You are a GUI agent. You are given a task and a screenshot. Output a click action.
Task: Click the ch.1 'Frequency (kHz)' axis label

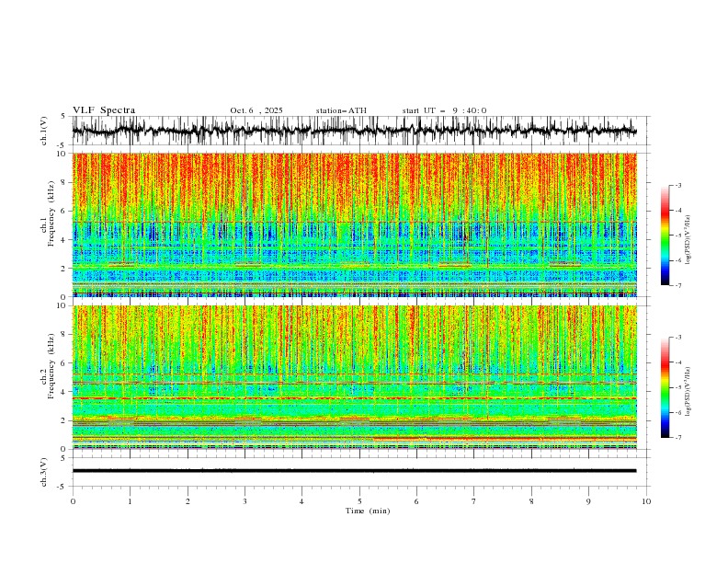(51, 213)
